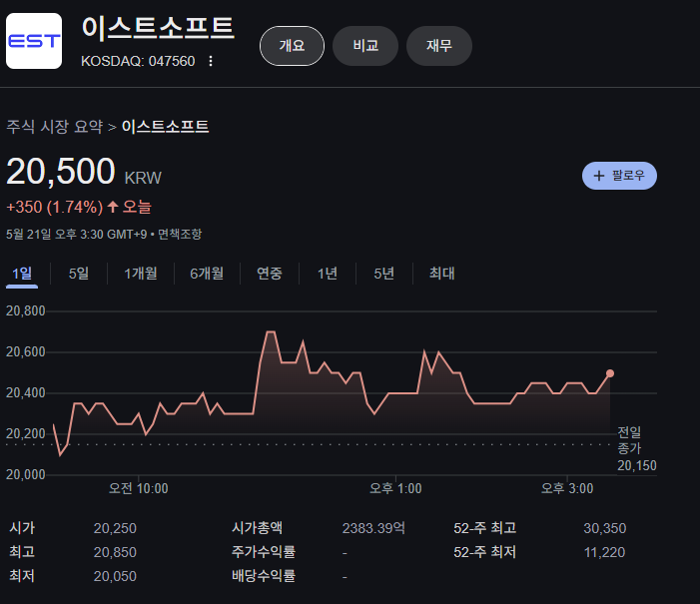Select the 5일 chart range
This screenshot has width=700, height=604.
79,274
